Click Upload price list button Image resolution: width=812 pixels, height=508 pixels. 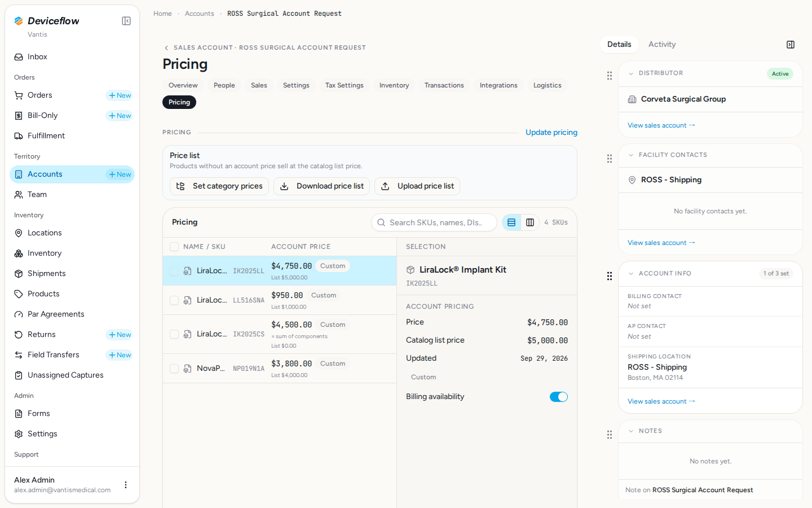click(x=417, y=186)
